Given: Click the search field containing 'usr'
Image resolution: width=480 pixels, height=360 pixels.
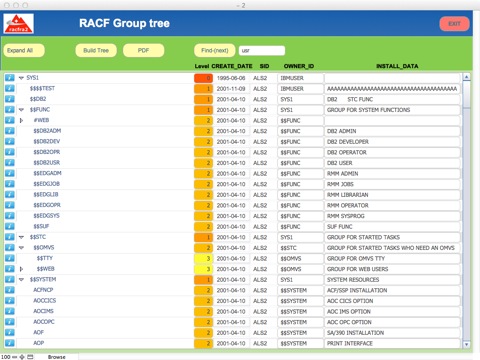Looking at the screenshot, I should [x=262, y=51].
